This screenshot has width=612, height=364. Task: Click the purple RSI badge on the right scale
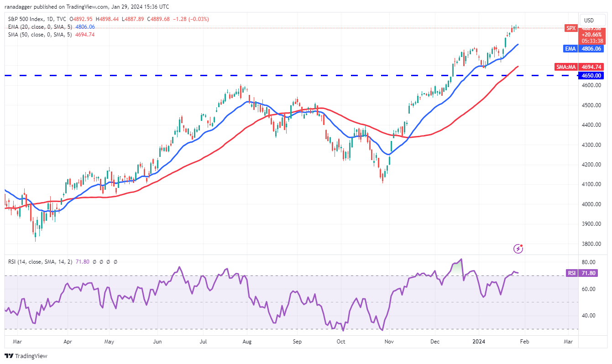(572, 273)
